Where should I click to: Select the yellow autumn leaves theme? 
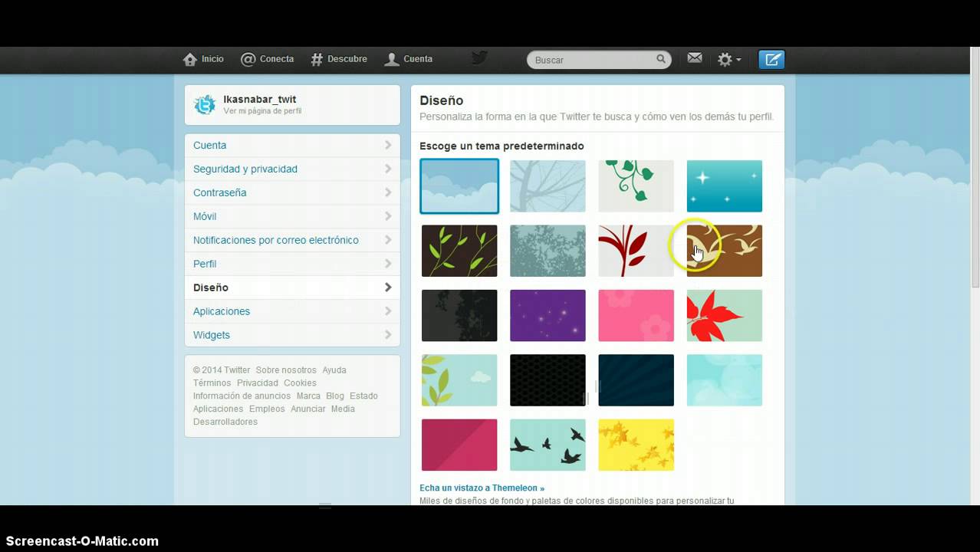click(x=636, y=445)
